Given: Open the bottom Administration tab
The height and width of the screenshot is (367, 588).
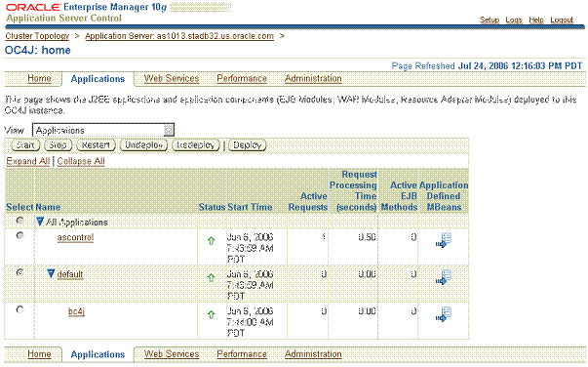Looking at the screenshot, I should tap(313, 354).
